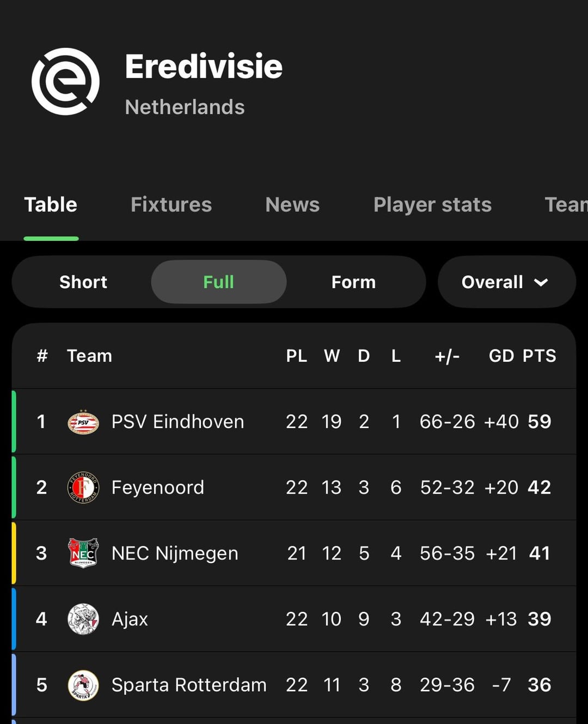Go to the News tab

[x=292, y=205]
